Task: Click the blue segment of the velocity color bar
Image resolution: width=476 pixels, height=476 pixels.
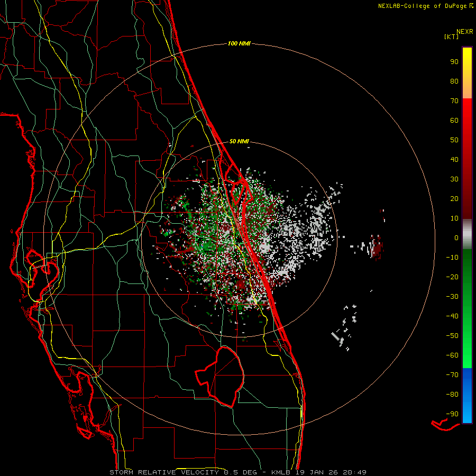Action: (467, 396)
